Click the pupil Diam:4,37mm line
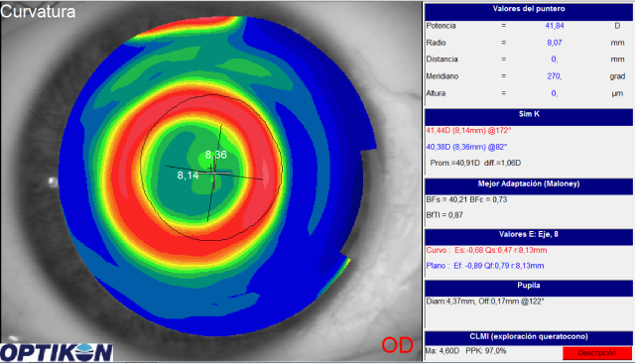The image size is (635, 364). 485,302
